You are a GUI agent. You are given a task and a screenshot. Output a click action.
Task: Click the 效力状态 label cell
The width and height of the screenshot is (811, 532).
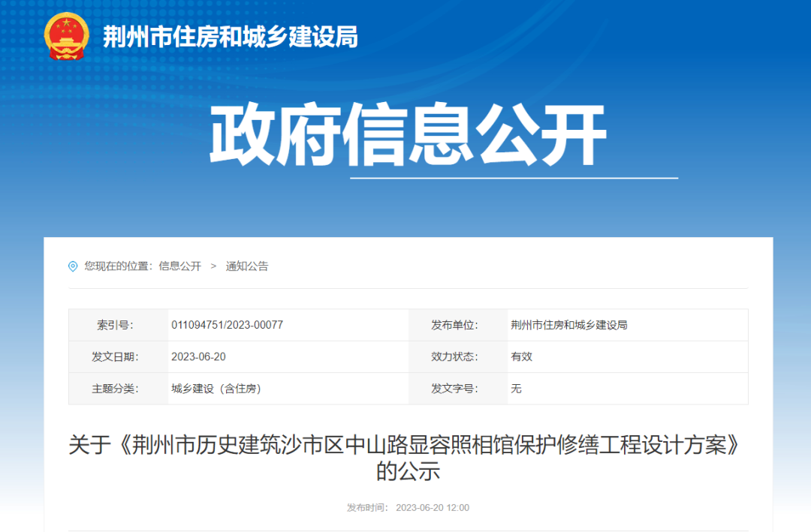click(x=458, y=356)
